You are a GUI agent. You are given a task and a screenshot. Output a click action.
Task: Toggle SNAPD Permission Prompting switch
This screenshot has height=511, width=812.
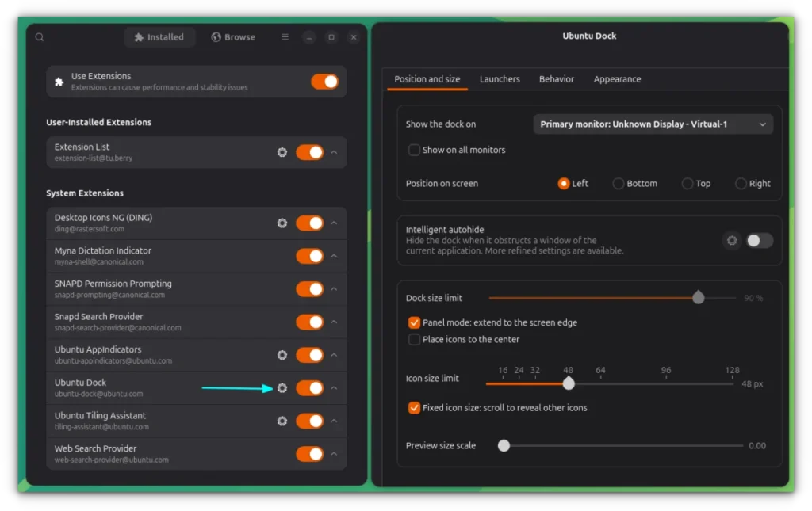[310, 289]
